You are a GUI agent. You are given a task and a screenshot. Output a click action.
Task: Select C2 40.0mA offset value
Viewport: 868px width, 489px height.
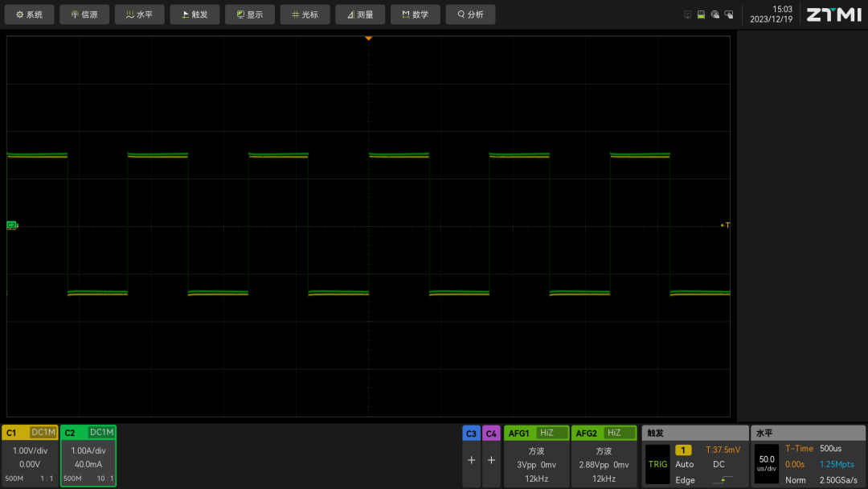(88, 464)
